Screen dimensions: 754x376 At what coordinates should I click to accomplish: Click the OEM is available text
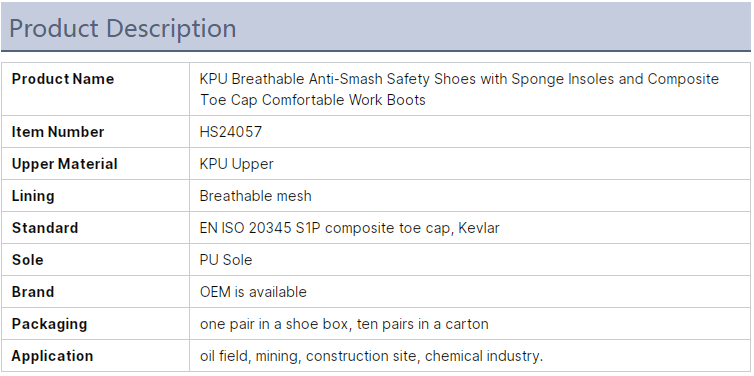pyautogui.click(x=253, y=292)
